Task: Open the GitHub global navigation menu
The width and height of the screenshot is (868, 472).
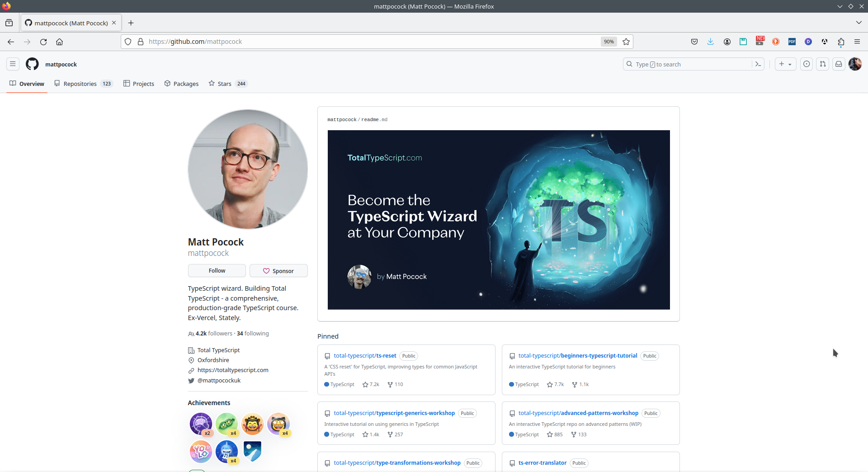Action: pos(13,64)
